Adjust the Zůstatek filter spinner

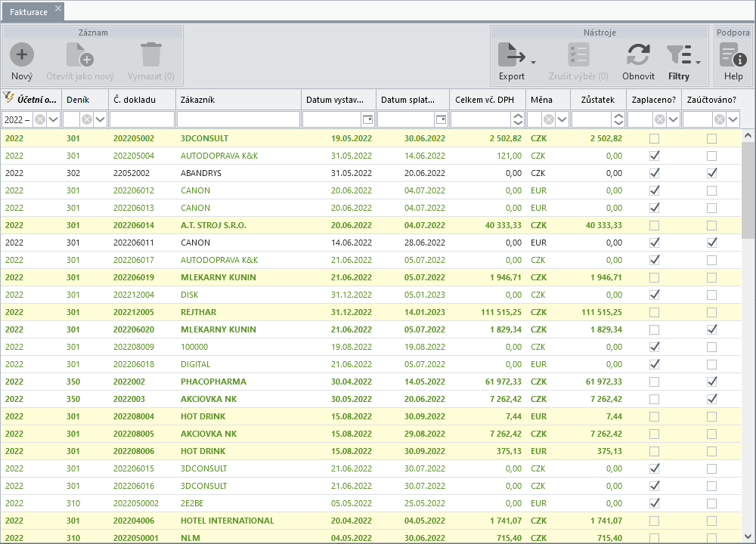click(618, 119)
